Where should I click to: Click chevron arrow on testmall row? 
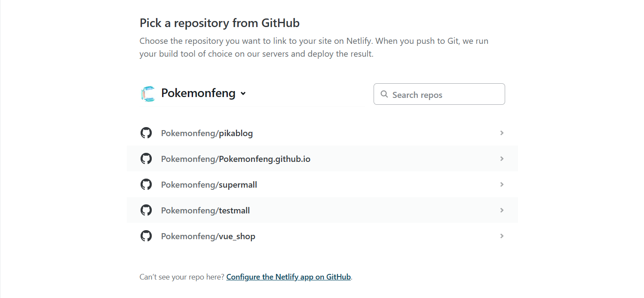(502, 210)
